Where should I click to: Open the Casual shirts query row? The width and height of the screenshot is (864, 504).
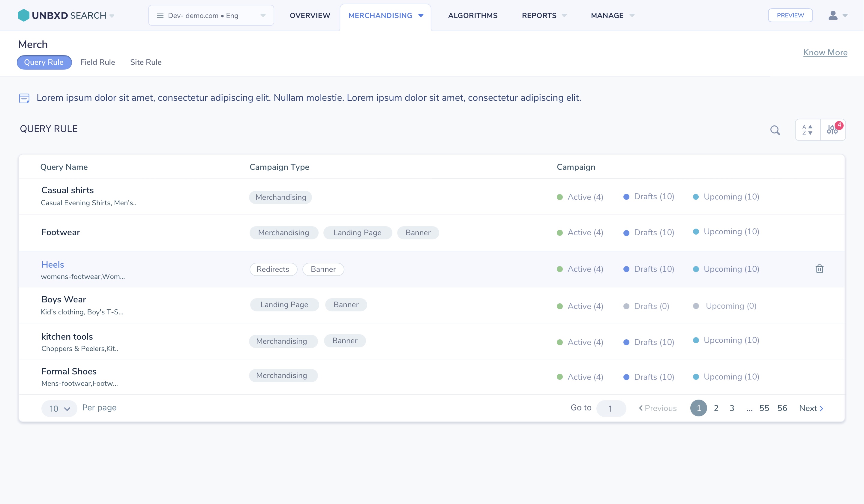pyautogui.click(x=432, y=197)
